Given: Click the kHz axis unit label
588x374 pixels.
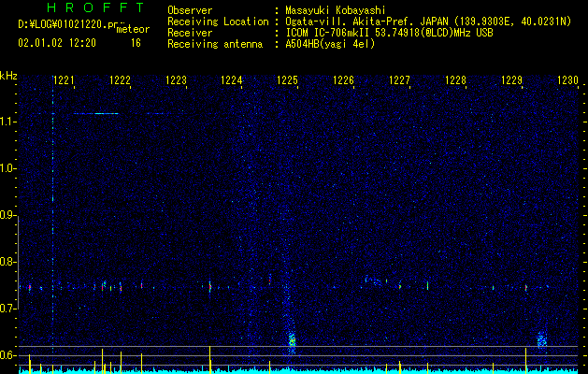Looking at the screenshot, I should pos(8,76).
